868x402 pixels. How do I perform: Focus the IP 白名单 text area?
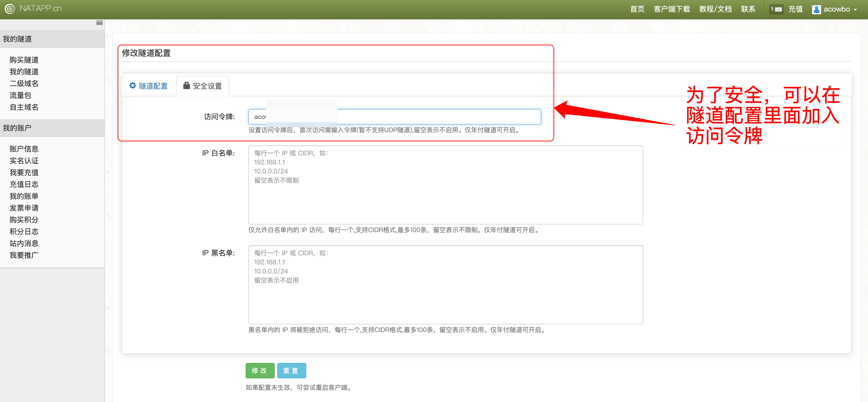click(445, 185)
